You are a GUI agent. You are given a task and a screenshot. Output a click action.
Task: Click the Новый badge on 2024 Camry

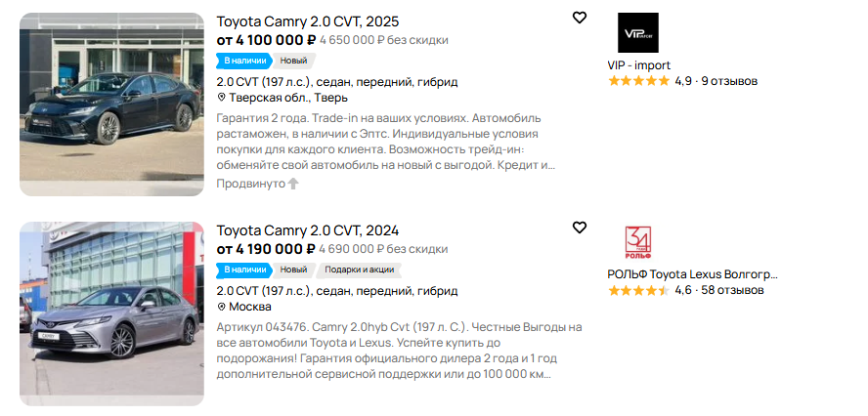pyautogui.click(x=293, y=270)
